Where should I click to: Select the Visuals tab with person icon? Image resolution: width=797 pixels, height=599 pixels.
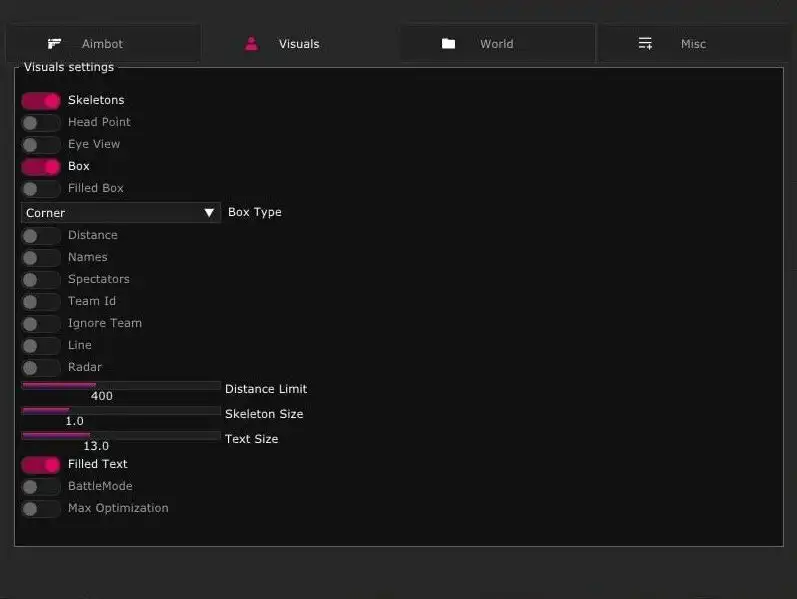299,44
